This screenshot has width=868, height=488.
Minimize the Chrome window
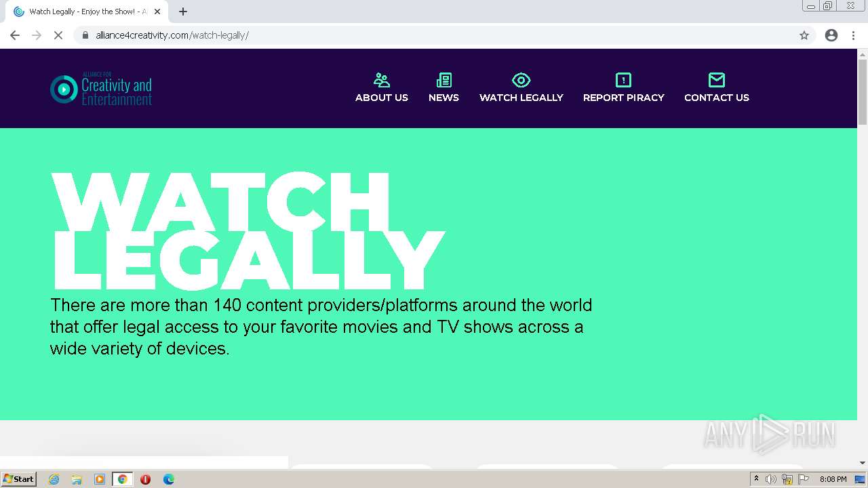(x=811, y=6)
